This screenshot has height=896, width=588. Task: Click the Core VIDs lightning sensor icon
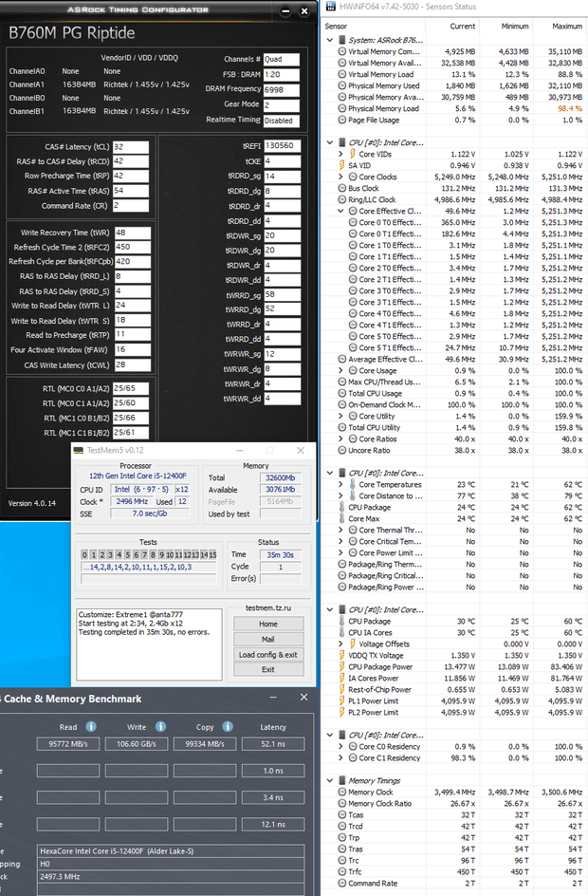click(352, 154)
